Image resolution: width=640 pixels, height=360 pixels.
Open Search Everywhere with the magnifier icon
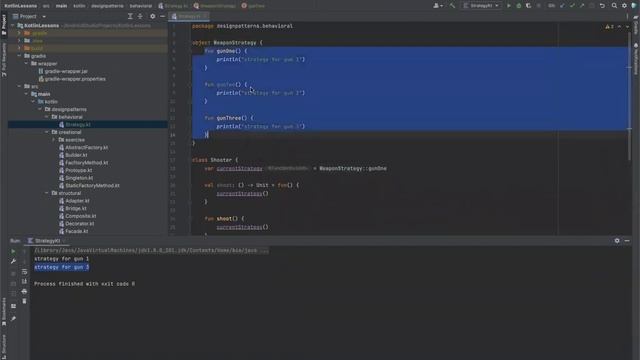614,6
